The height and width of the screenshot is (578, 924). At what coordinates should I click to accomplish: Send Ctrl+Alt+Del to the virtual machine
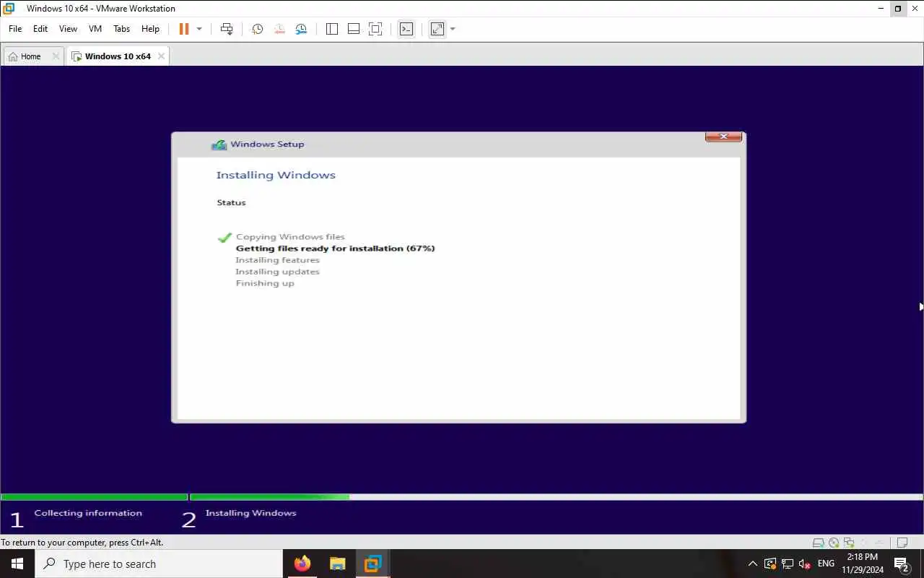227,29
